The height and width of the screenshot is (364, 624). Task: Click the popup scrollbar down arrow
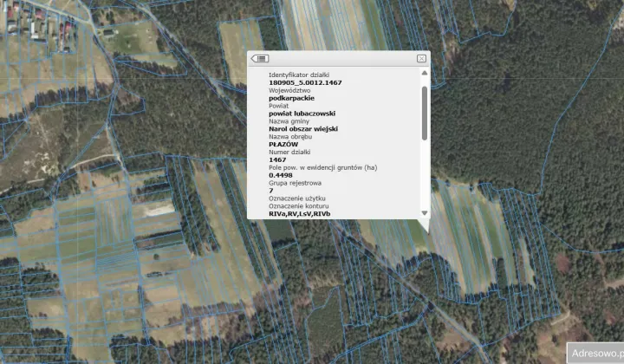click(424, 213)
